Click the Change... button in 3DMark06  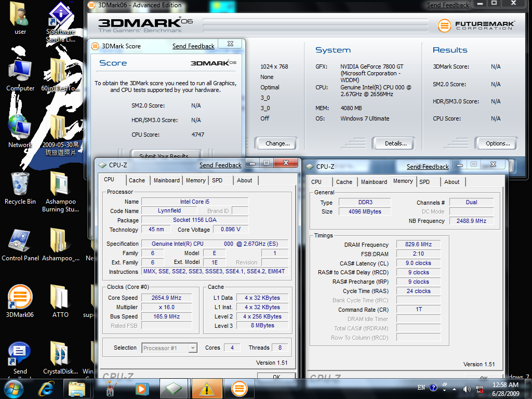(277, 143)
